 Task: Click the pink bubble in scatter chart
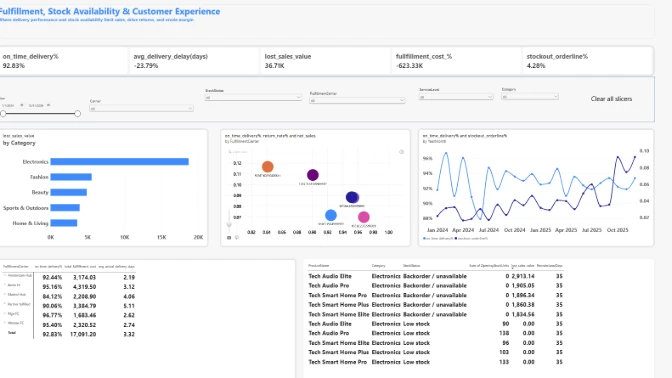[x=364, y=217]
